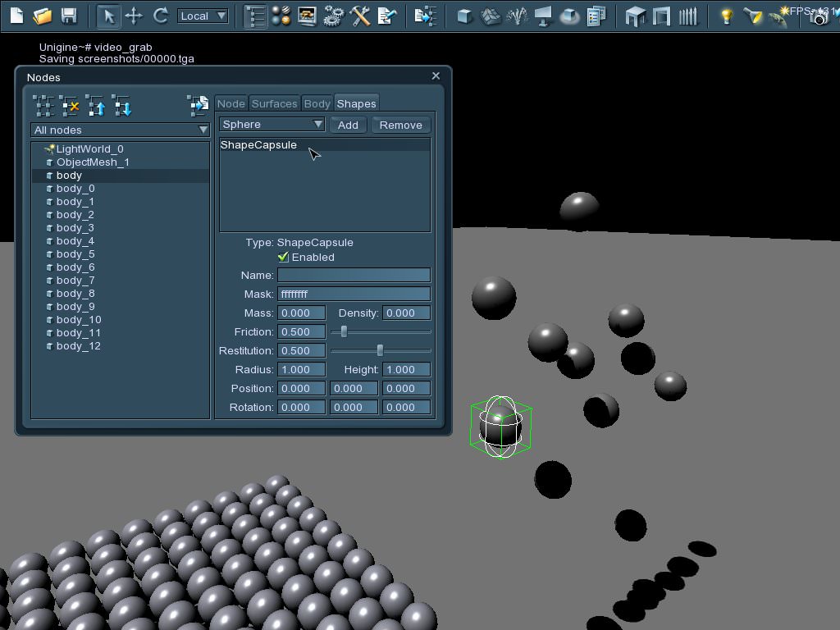Toggle the Enabled checkbox
The image size is (840, 630).
[x=283, y=257]
